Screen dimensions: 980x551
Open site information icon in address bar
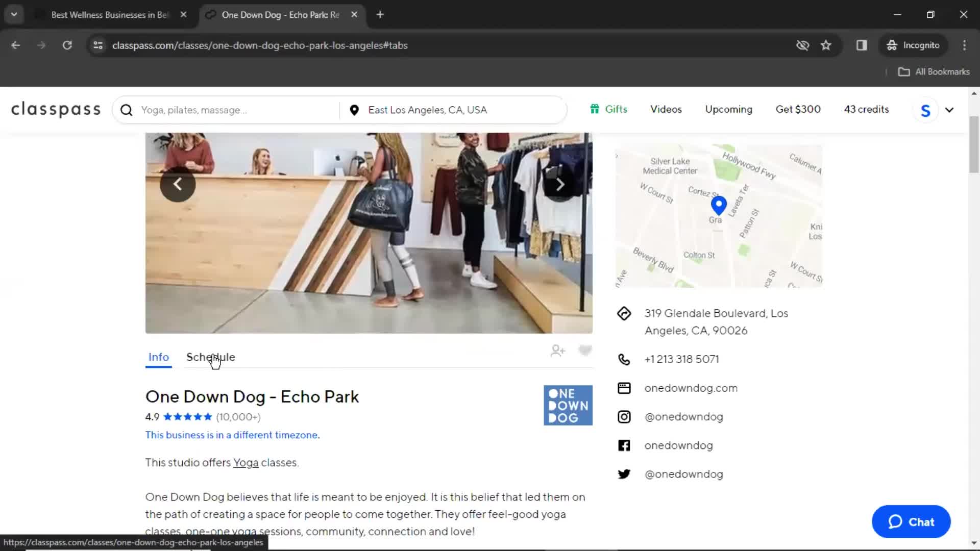(98, 45)
